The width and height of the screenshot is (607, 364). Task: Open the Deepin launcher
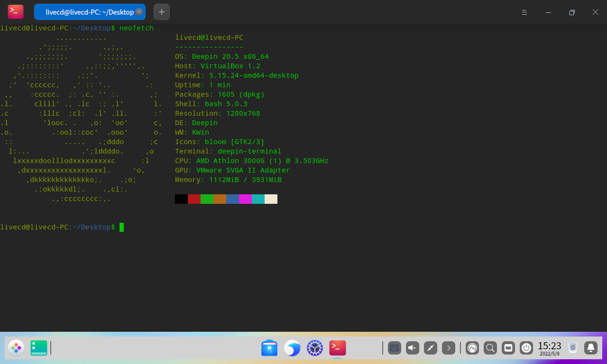[x=16, y=348]
